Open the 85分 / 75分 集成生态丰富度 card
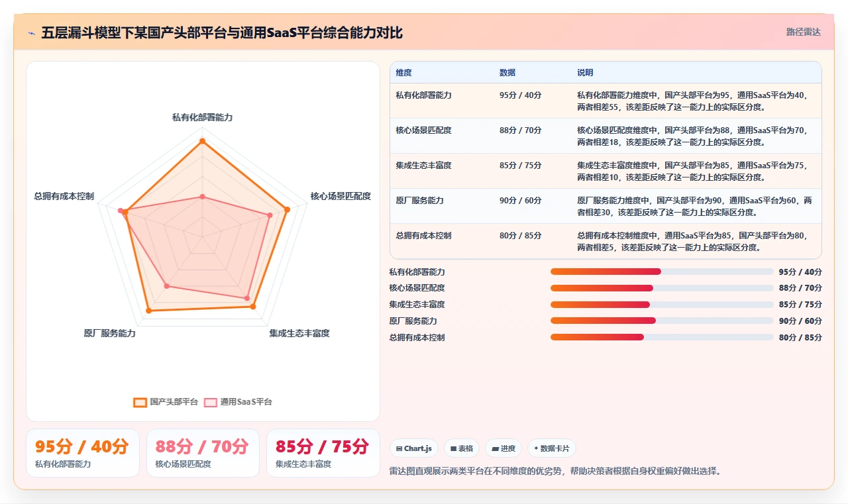 [323, 453]
